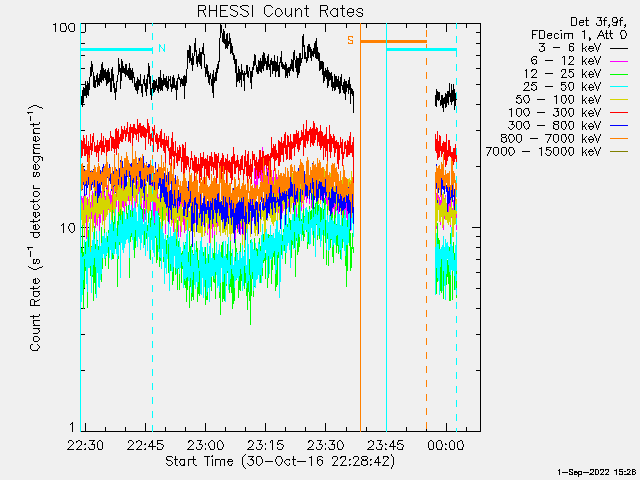Click the '10' y-axis tick label
640x480 pixels.
click(x=68, y=228)
